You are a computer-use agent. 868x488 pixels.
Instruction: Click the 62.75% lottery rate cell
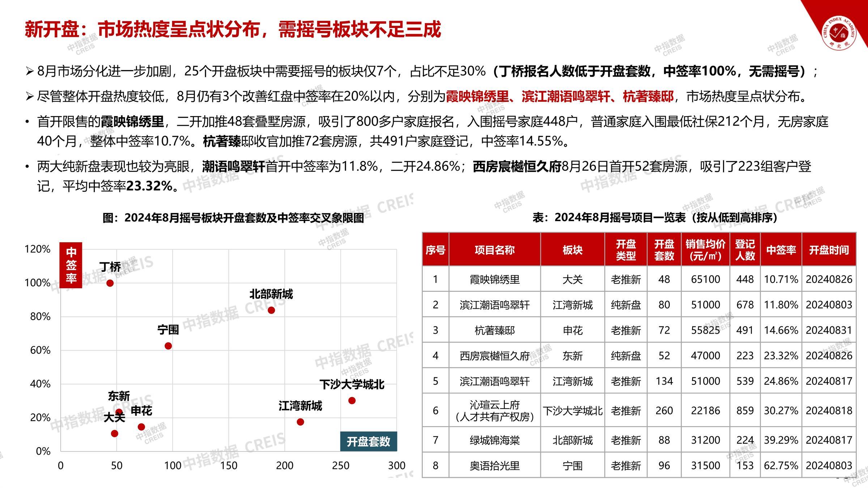[781, 466]
